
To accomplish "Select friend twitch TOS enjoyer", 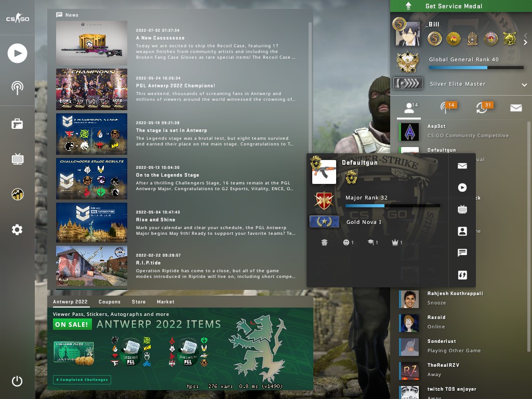I will pos(461,392).
